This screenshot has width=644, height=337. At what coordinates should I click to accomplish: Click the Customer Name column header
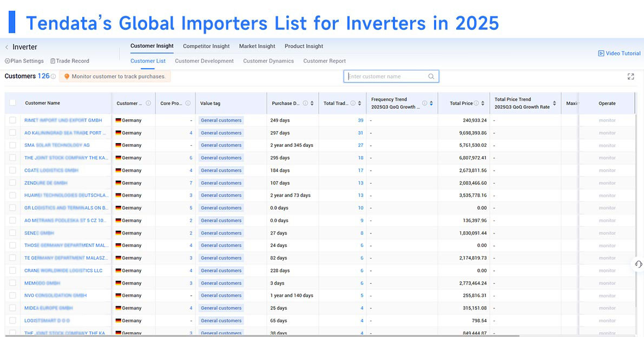[x=42, y=103]
